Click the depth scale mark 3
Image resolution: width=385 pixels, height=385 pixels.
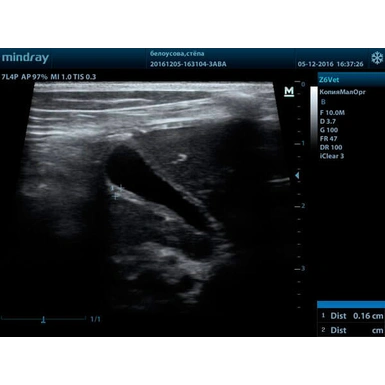(x=303, y=269)
